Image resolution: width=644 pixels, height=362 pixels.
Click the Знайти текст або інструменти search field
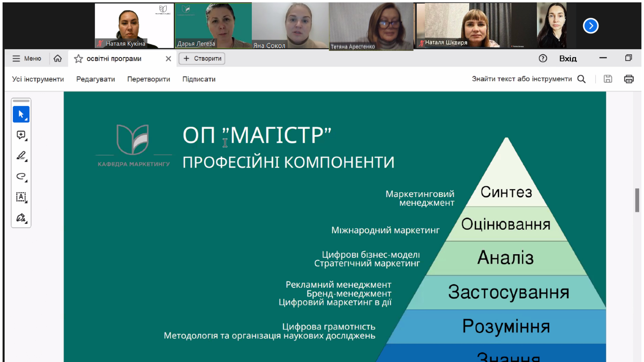click(x=521, y=79)
